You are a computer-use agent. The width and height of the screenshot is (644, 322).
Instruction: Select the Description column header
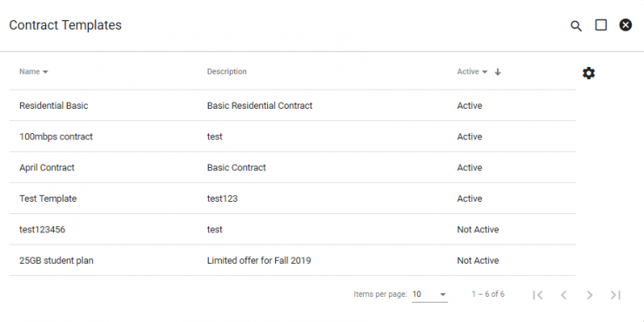227,71
